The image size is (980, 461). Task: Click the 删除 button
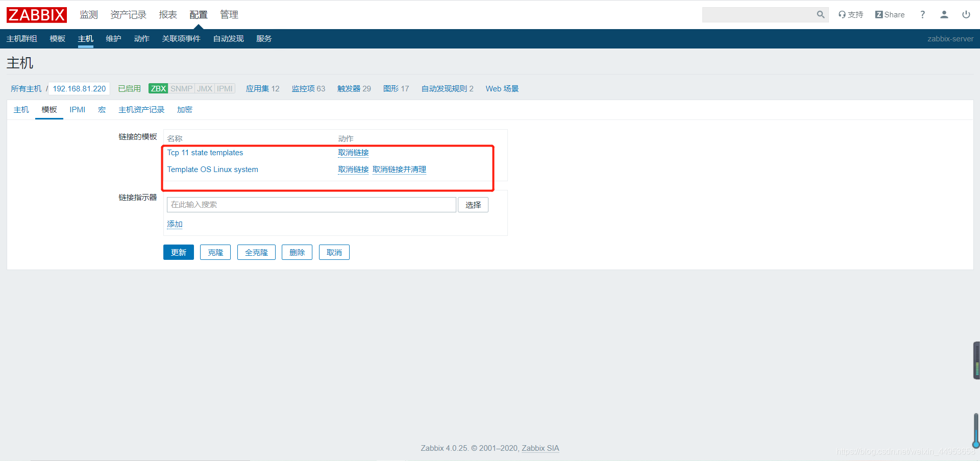pyautogui.click(x=297, y=252)
